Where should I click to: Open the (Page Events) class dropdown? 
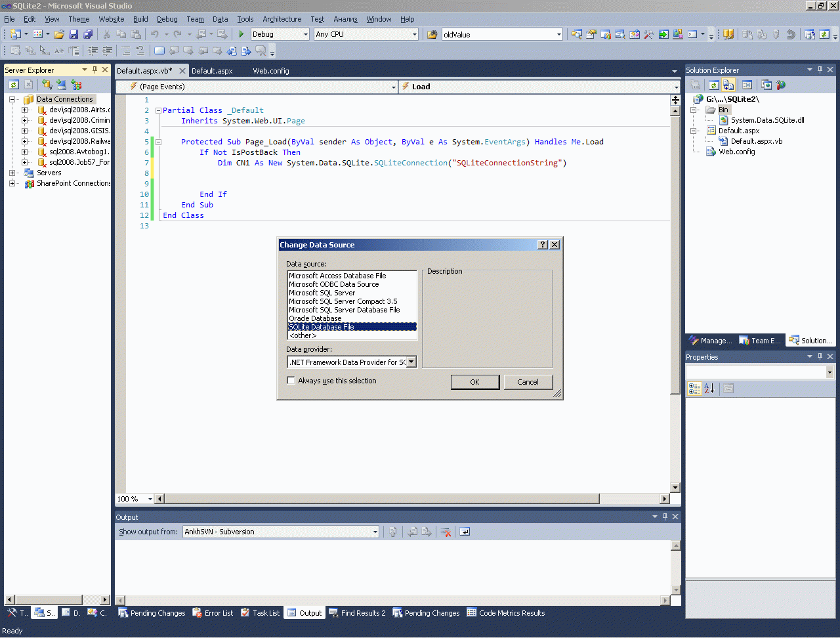tap(393, 87)
